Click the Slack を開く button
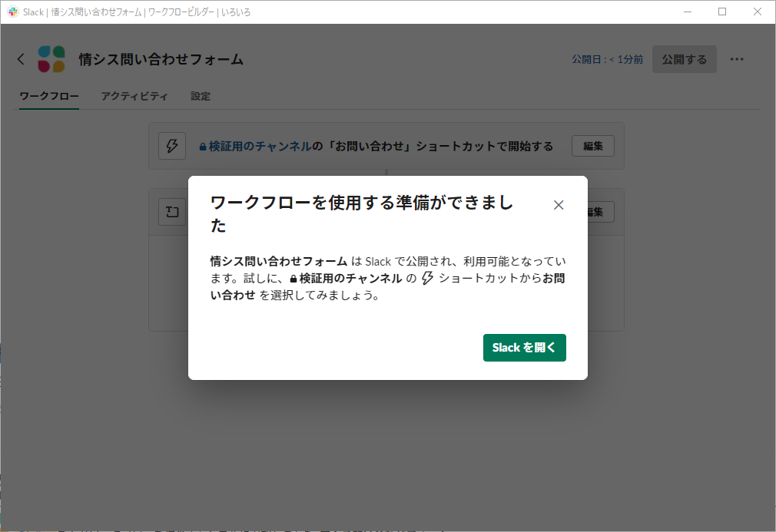The width and height of the screenshot is (776, 532). 524,347
